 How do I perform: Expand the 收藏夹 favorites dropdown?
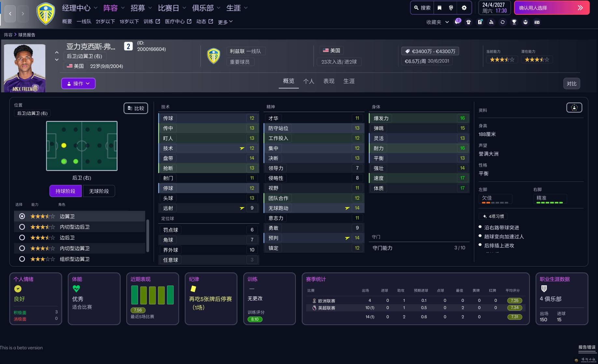(x=438, y=22)
